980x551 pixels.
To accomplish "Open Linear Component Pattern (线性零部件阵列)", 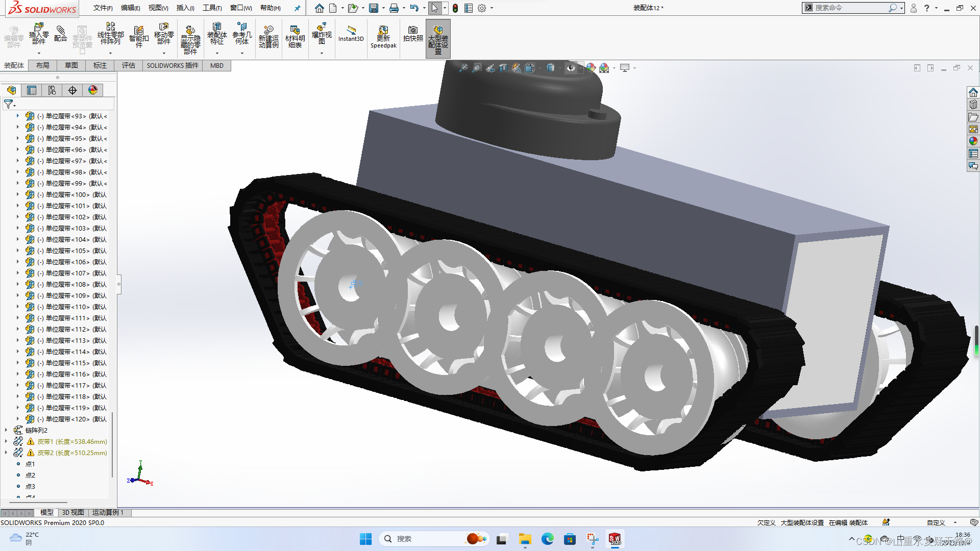I will tap(110, 34).
